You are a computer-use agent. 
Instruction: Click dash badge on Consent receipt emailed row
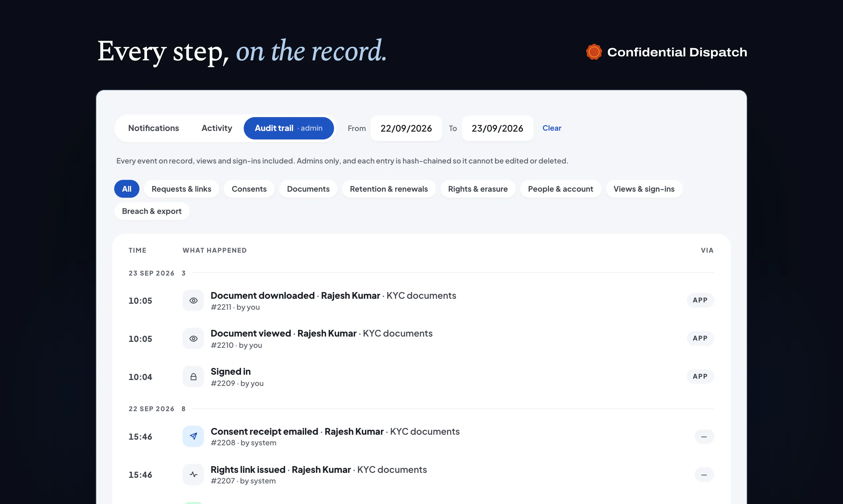click(704, 436)
